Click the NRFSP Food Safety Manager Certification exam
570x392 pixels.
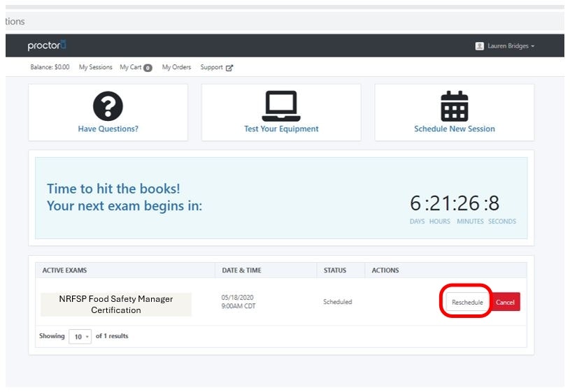click(115, 304)
